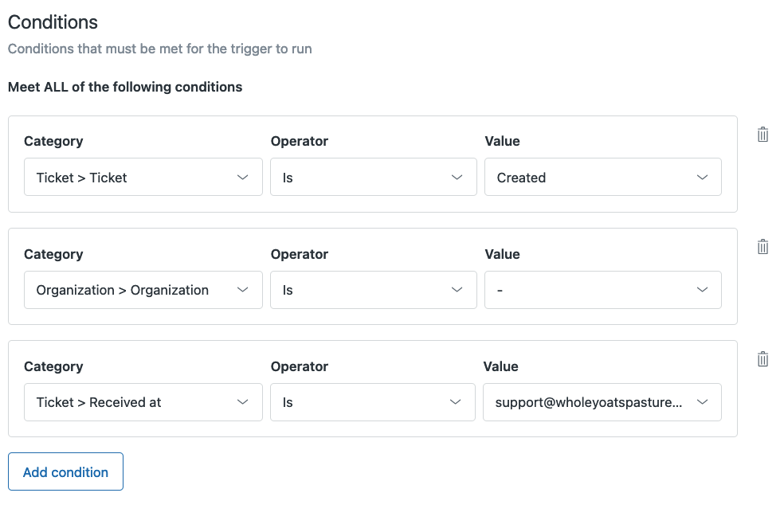Click the chevron on the Organization category dropdown
The image size is (784, 532).
243,290
